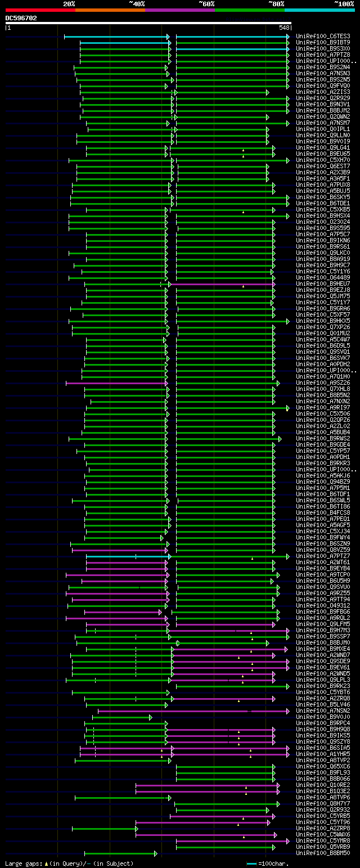360x868 pixels.
Task: Select the UniRef100_Q2R929 label
Action: pyautogui.click(x=323, y=98)
